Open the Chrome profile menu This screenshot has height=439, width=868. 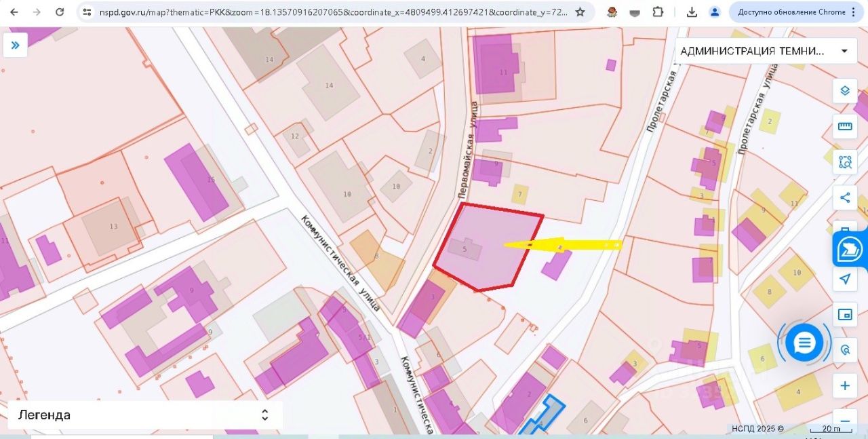tap(715, 12)
